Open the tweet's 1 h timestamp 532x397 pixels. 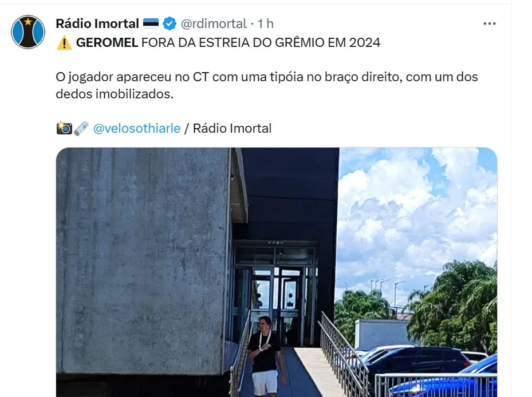click(265, 23)
